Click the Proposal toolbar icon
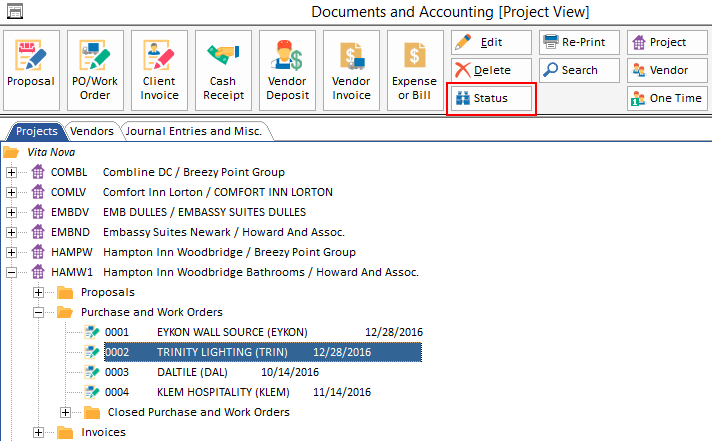 pos(31,69)
